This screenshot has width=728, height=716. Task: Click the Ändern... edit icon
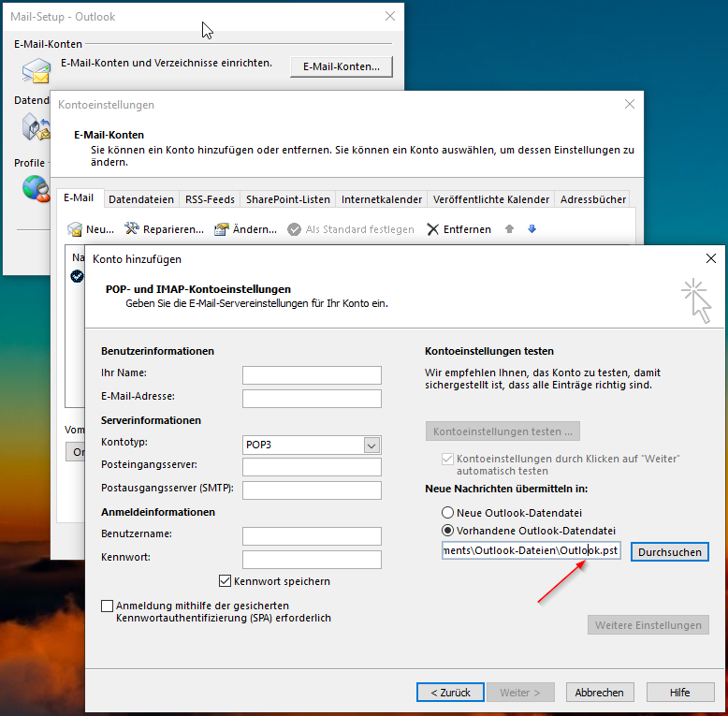pyautogui.click(x=222, y=229)
